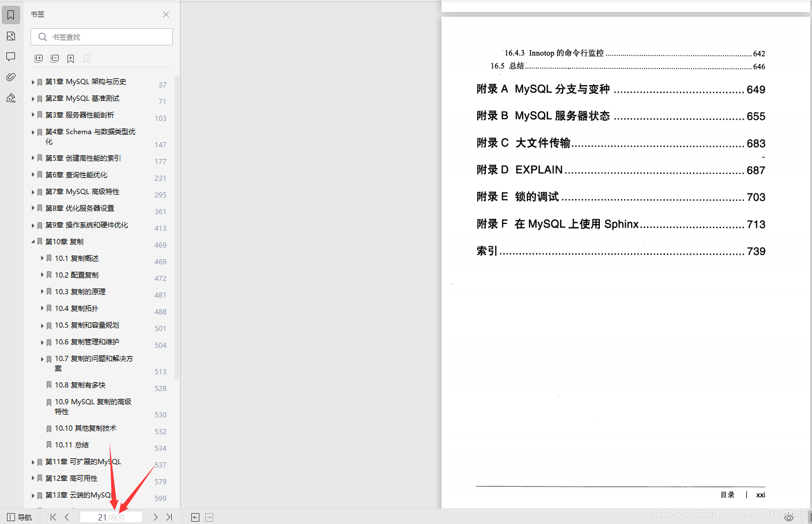Open bookmark 10.7 复制的问题和解决方案
This screenshot has height=524, width=812.
pos(94,363)
